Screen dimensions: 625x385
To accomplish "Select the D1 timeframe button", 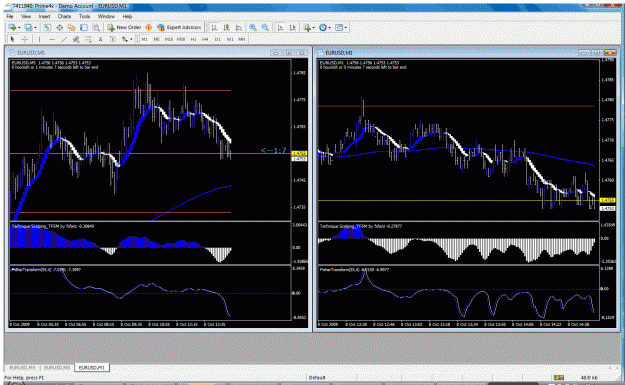I will click(x=218, y=39).
